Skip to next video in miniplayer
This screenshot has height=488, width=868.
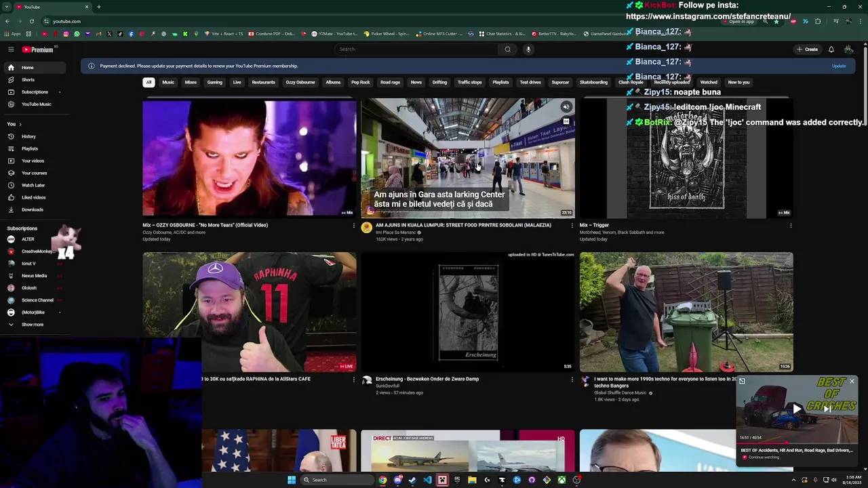tap(827, 409)
